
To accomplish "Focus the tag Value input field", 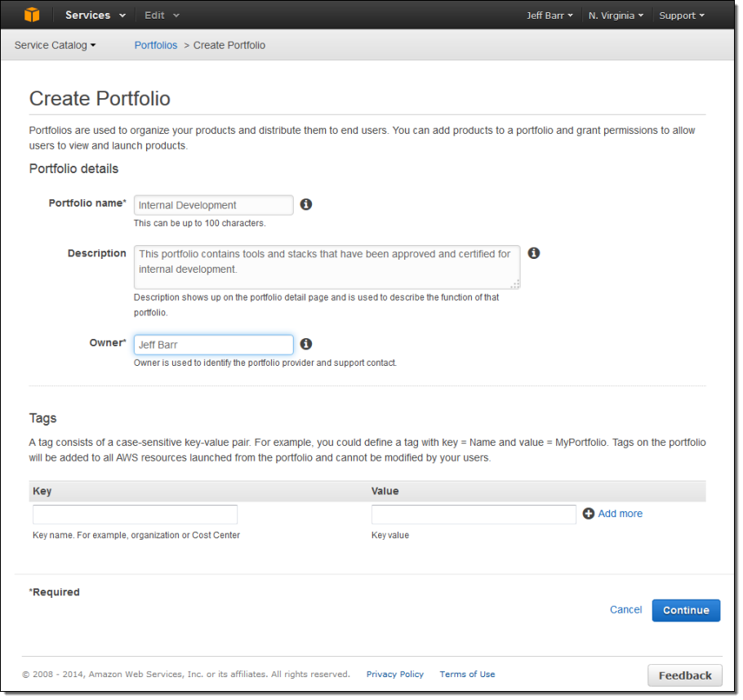I will 474,515.
